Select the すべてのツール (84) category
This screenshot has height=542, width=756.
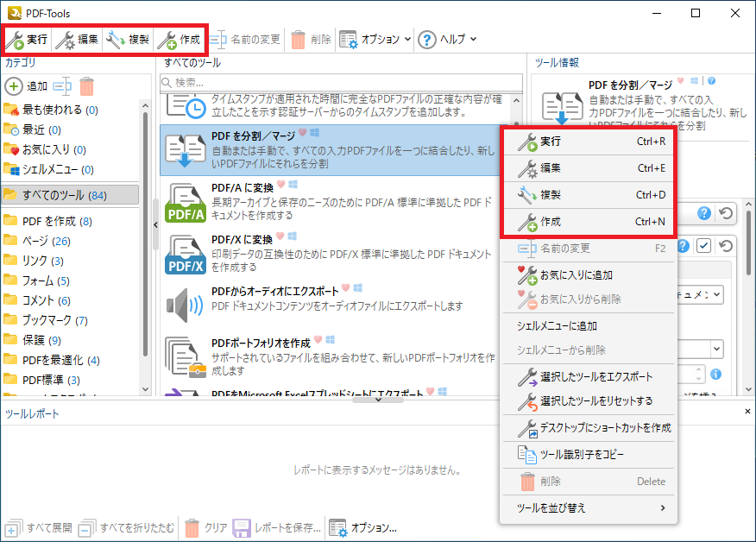pos(70,195)
